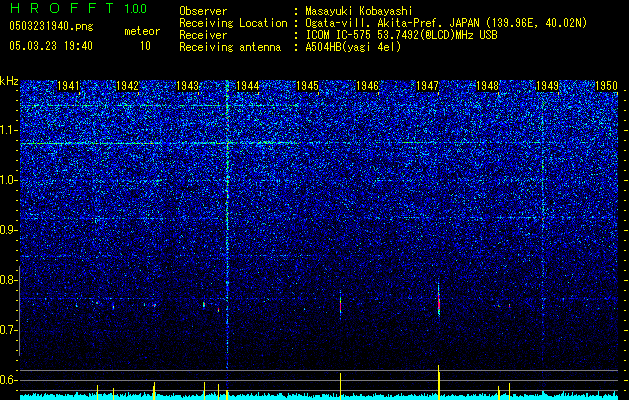Click the 1950 time axis label
The height and width of the screenshot is (400, 629).
[x=606, y=86]
